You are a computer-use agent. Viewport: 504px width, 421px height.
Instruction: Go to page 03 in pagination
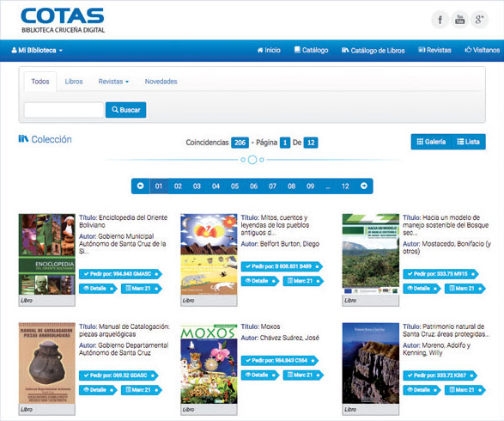click(197, 186)
